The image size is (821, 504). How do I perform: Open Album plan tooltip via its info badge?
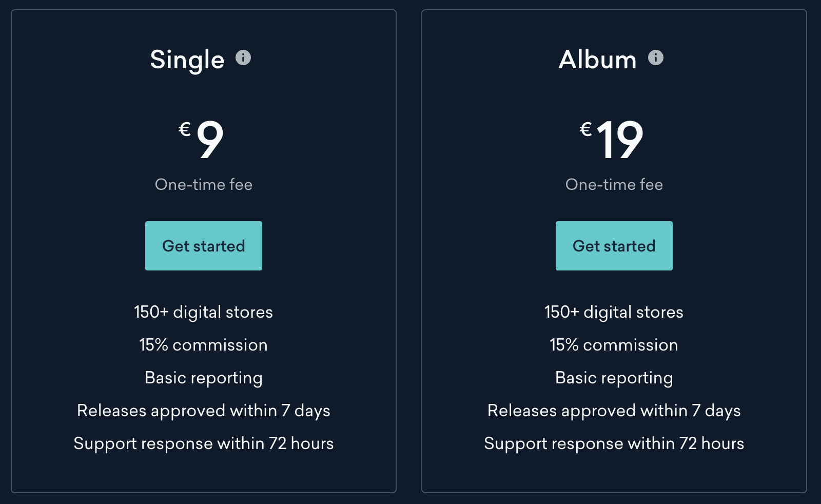654,58
